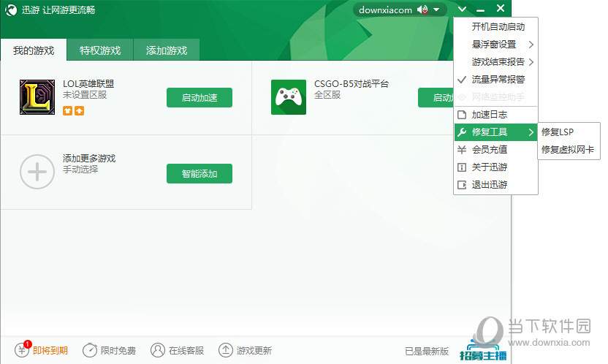Image resolution: width=608 pixels, height=364 pixels.
Task: Click the 未设置区服 text under LOL
Action: tap(85, 94)
